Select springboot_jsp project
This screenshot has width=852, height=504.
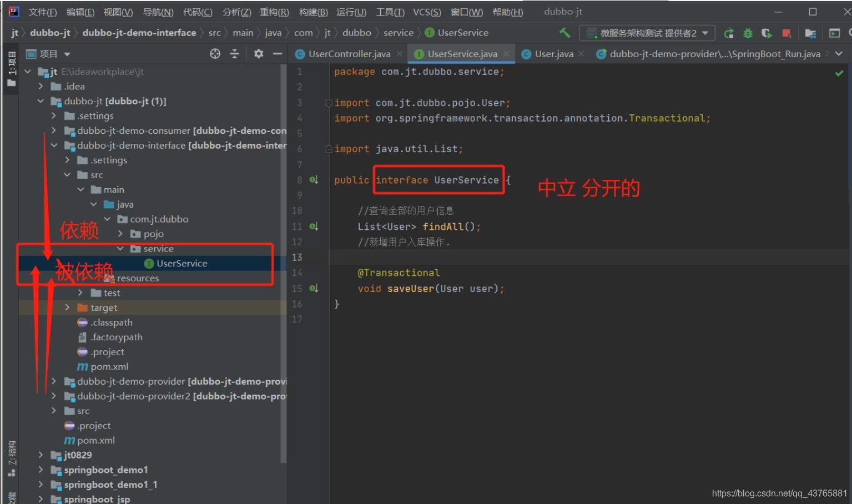click(97, 499)
